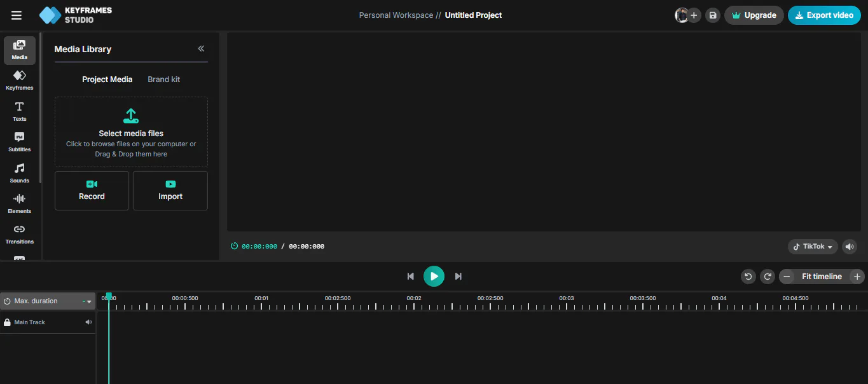This screenshot has height=384, width=868.
Task: Click the undo arrow icon
Action: coord(748,277)
